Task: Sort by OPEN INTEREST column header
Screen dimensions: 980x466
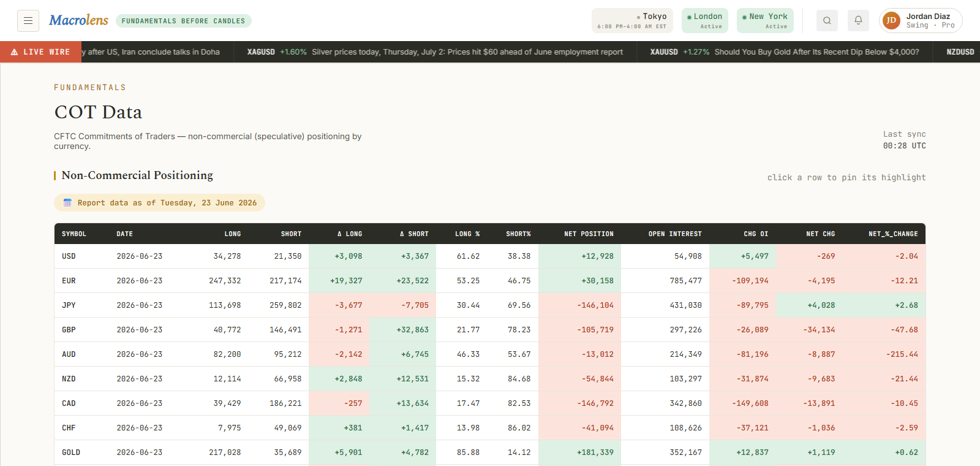Action: click(675, 234)
